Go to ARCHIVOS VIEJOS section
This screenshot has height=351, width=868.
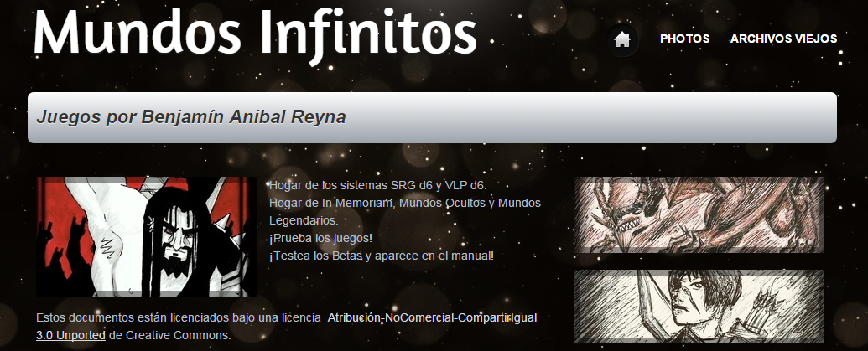click(x=783, y=39)
